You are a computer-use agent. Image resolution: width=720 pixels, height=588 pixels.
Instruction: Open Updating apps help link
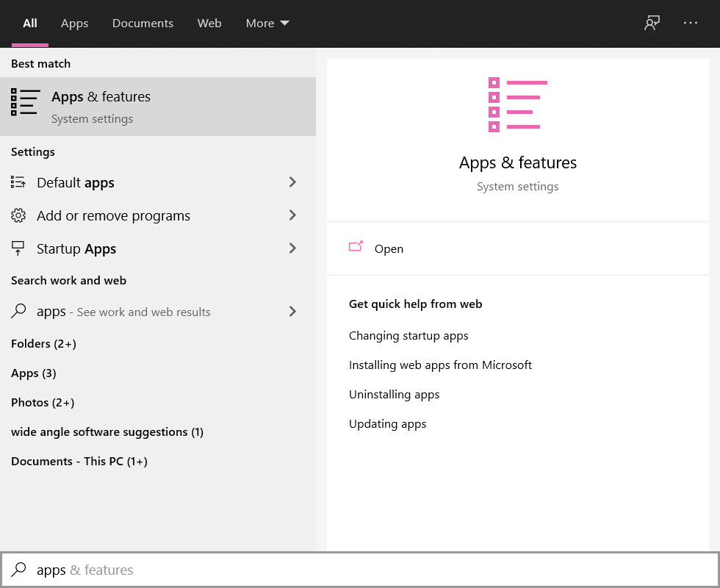tap(388, 424)
